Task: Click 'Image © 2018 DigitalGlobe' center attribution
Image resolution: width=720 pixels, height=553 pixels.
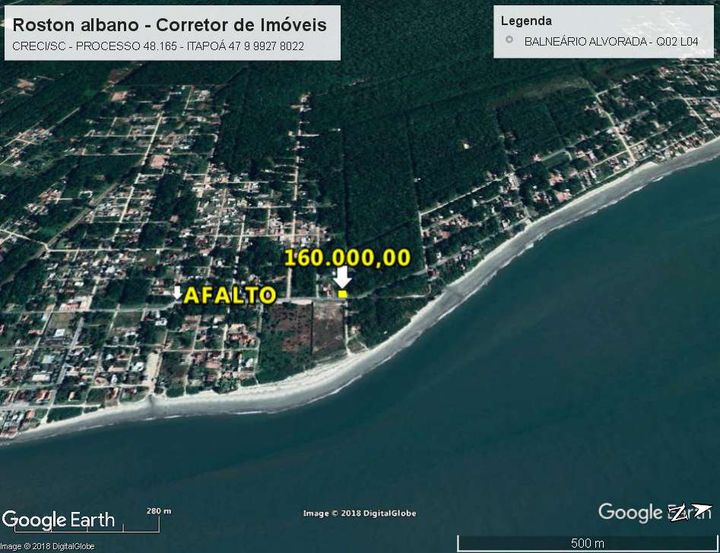Action: point(360,513)
